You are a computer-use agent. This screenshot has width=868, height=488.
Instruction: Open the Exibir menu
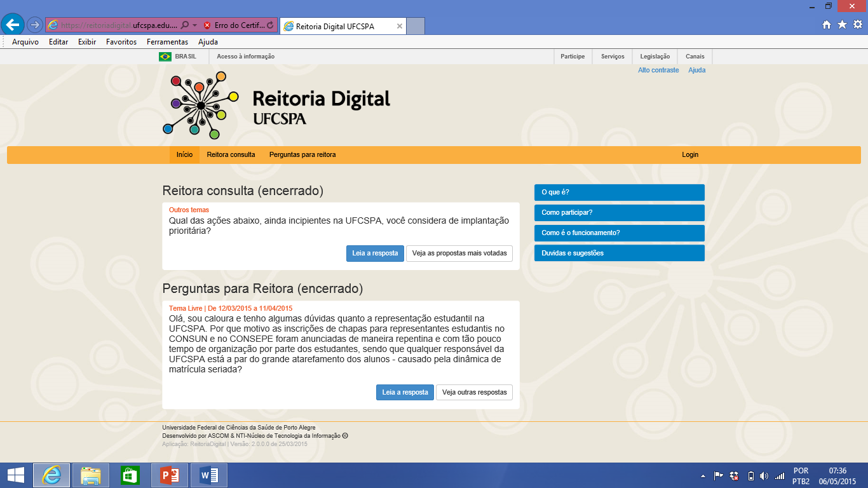click(x=87, y=42)
